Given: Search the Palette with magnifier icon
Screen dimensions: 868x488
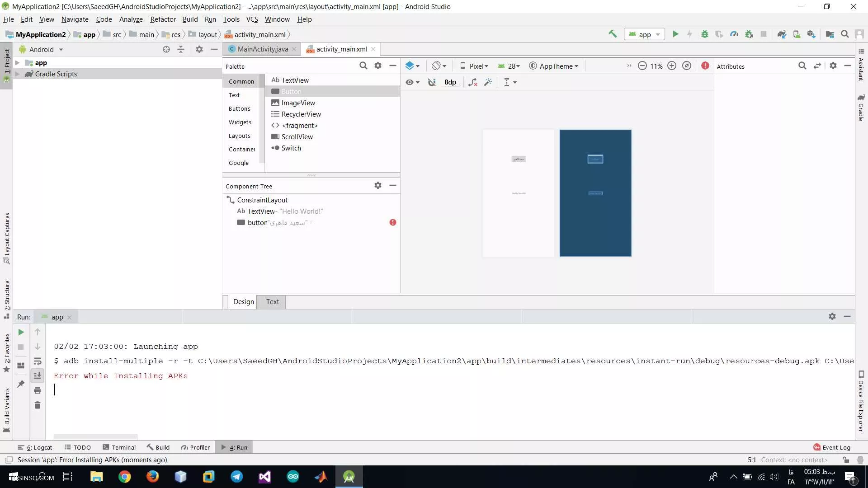Looking at the screenshot, I should [x=363, y=66].
